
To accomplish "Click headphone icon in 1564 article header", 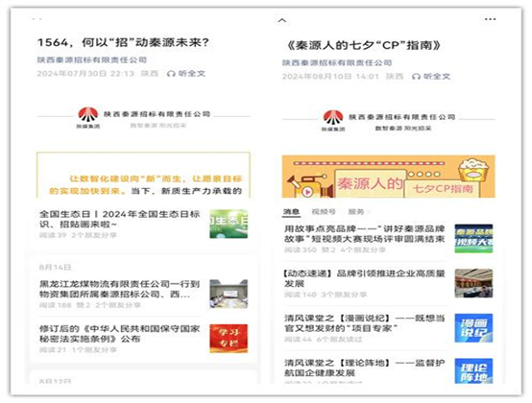I will pos(171,74).
